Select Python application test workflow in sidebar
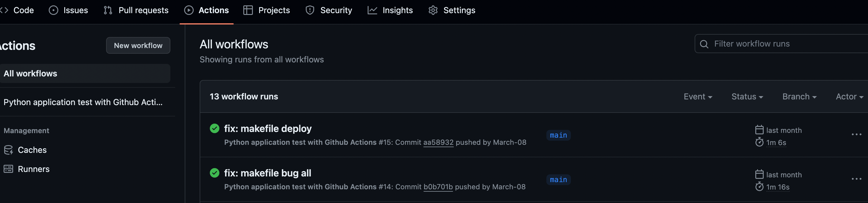Viewport: 868px width, 203px height. (x=83, y=102)
